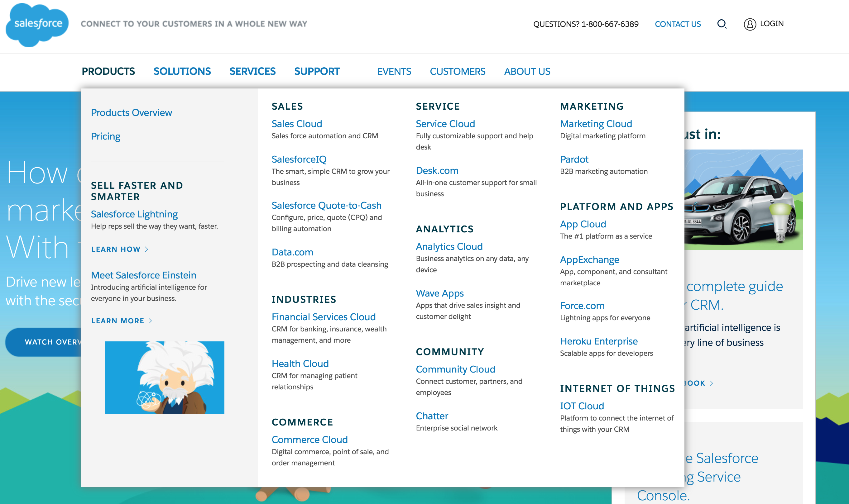Image resolution: width=849 pixels, height=504 pixels.
Task: Go to the Customers page
Action: tap(457, 71)
